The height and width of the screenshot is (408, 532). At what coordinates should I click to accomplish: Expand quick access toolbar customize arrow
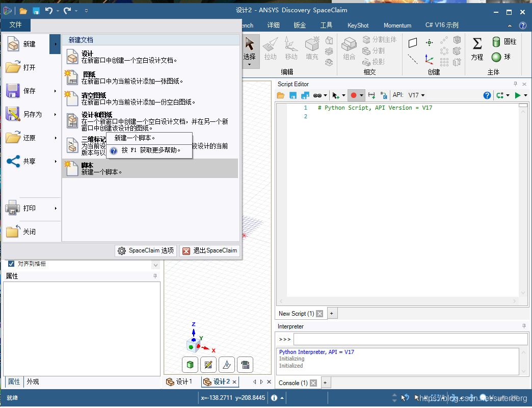tap(86, 11)
